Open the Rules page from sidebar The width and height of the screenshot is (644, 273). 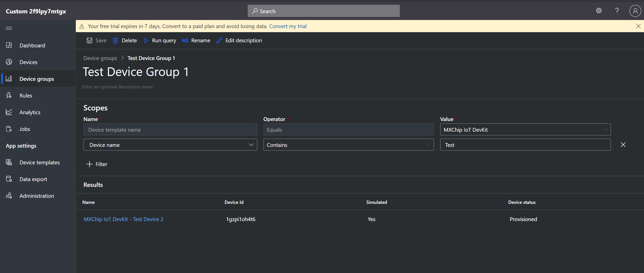26,96
